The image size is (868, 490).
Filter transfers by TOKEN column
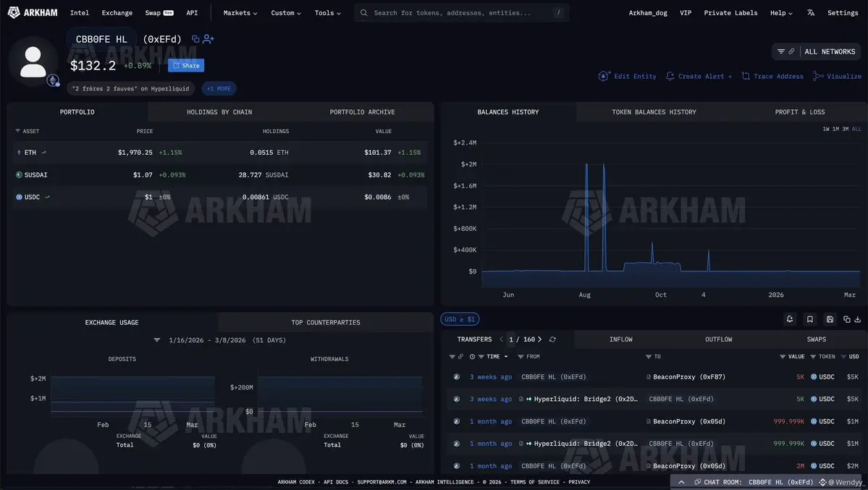click(813, 357)
